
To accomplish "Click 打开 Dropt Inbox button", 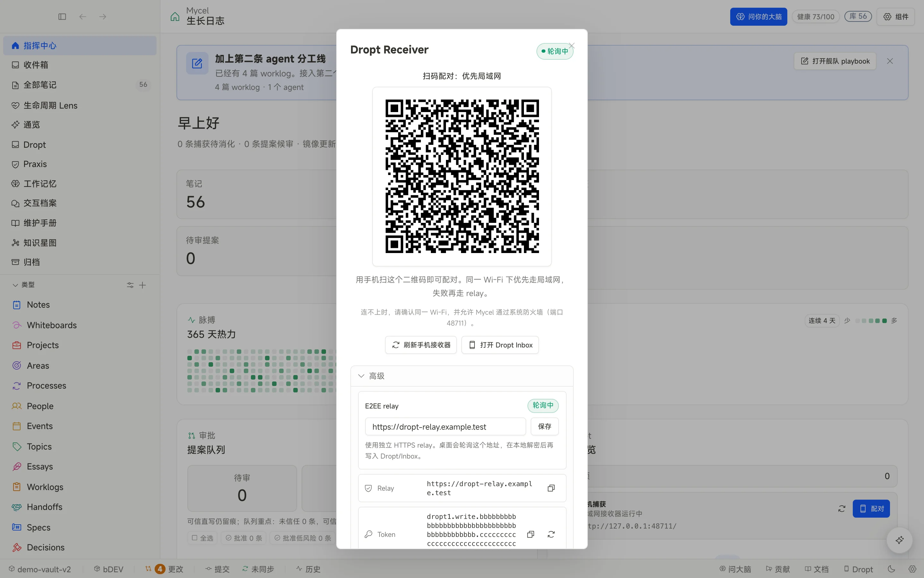I will coord(500,345).
